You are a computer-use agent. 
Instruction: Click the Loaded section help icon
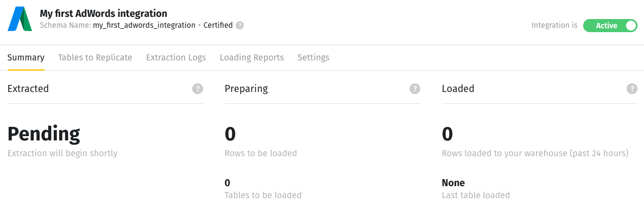pos(632,89)
